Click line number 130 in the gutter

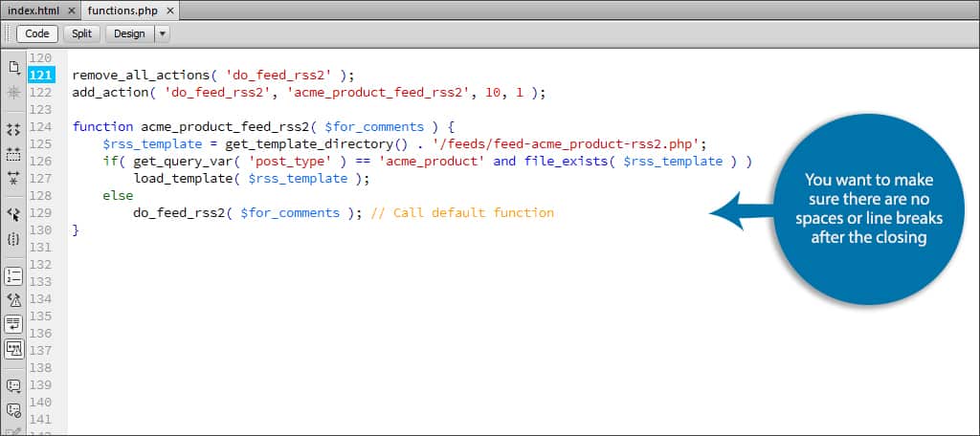[41, 229]
